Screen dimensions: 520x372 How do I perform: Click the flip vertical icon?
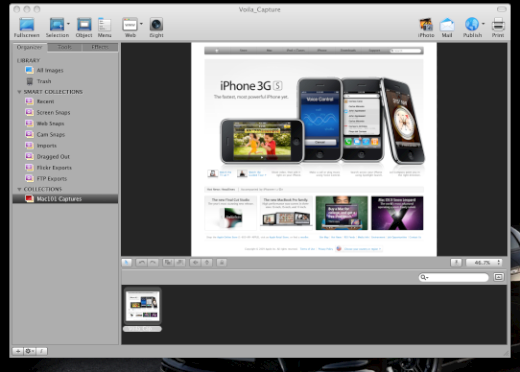(207, 263)
